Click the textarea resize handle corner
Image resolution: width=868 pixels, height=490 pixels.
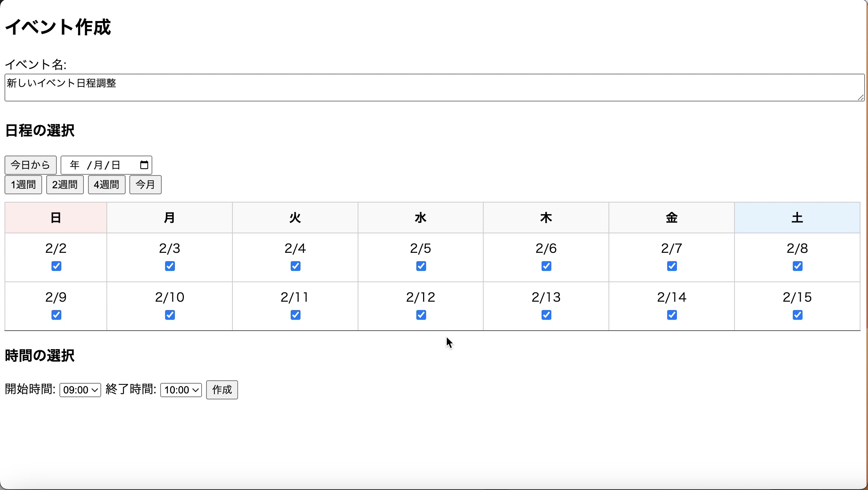860,98
